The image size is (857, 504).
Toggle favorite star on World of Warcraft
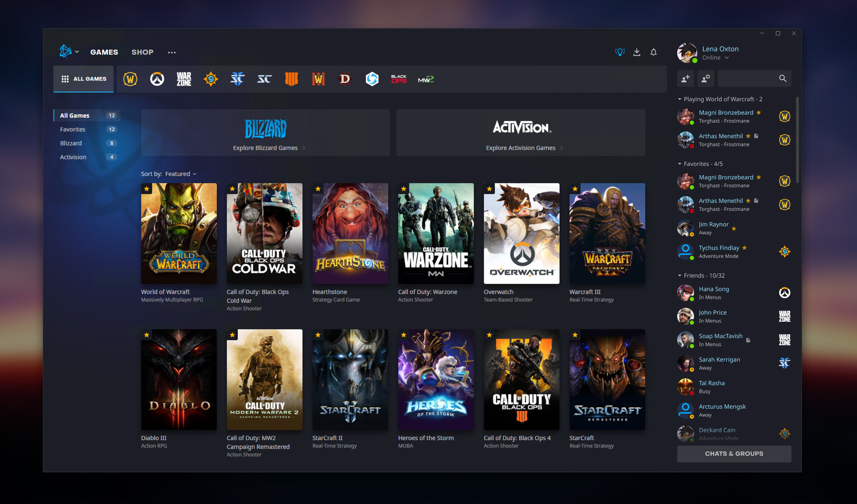click(147, 189)
